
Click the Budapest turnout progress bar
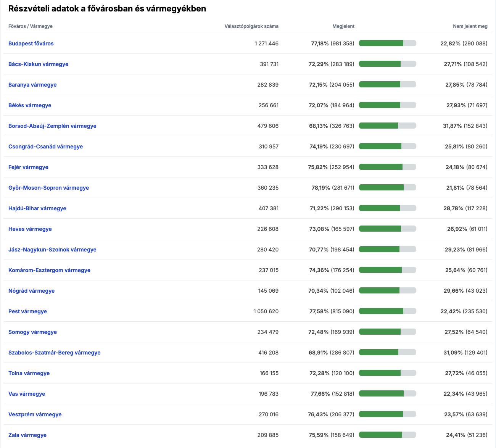(388, 43)
